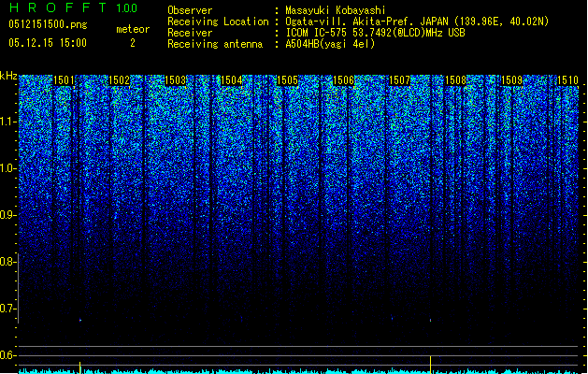The width and height of the screenshot is (588, 374).
Task: Click the ICOM IC-575 receiver text
Action: 375,33
